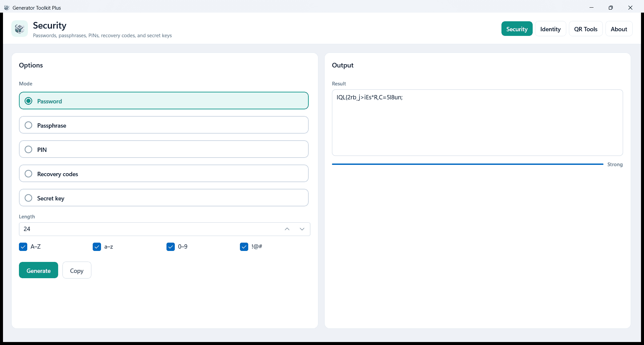Click the Generator Toolkit logo beside Security heading
Screen dimensions: 644x345
pyautogui.click(x=20, y=29)
